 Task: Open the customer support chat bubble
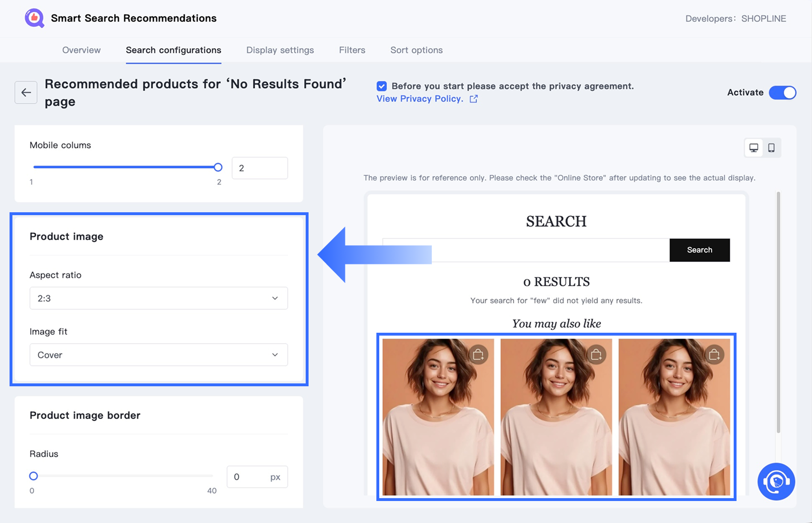pos(776,481)
